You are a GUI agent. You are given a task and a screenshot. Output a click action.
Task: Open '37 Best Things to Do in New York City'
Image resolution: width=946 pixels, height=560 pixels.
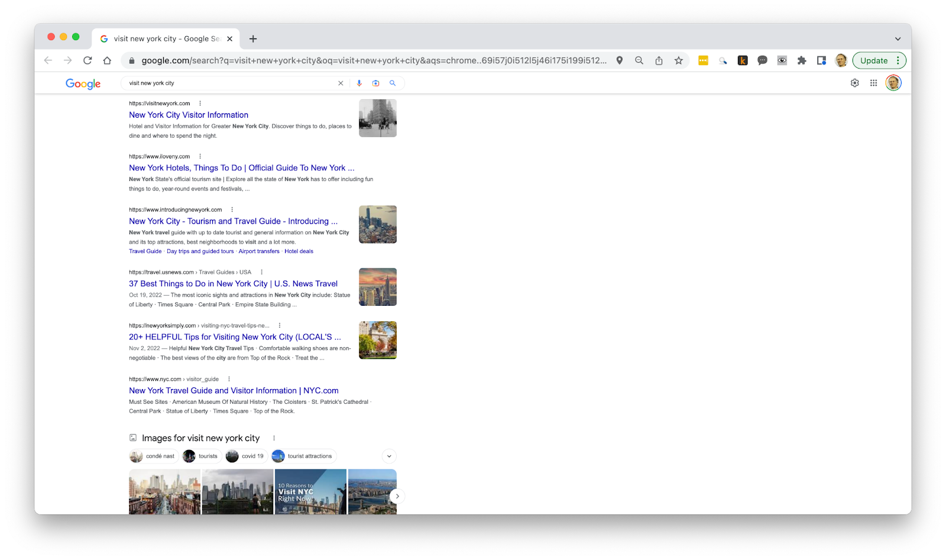234,284
